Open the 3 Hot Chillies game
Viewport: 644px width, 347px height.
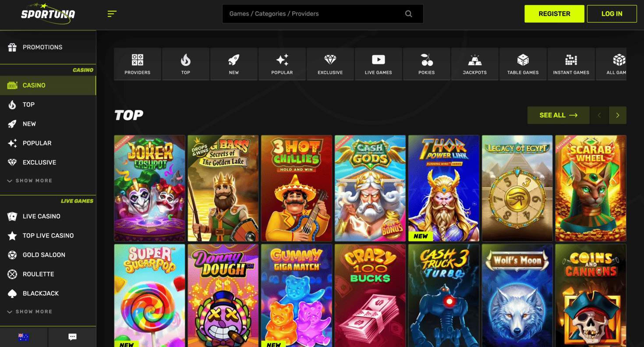pos(297,188)
